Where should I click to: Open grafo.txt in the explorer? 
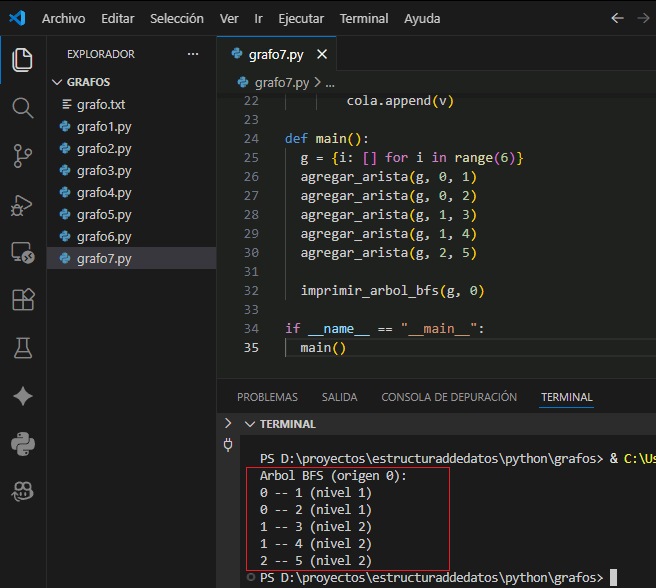coord(100,104)
